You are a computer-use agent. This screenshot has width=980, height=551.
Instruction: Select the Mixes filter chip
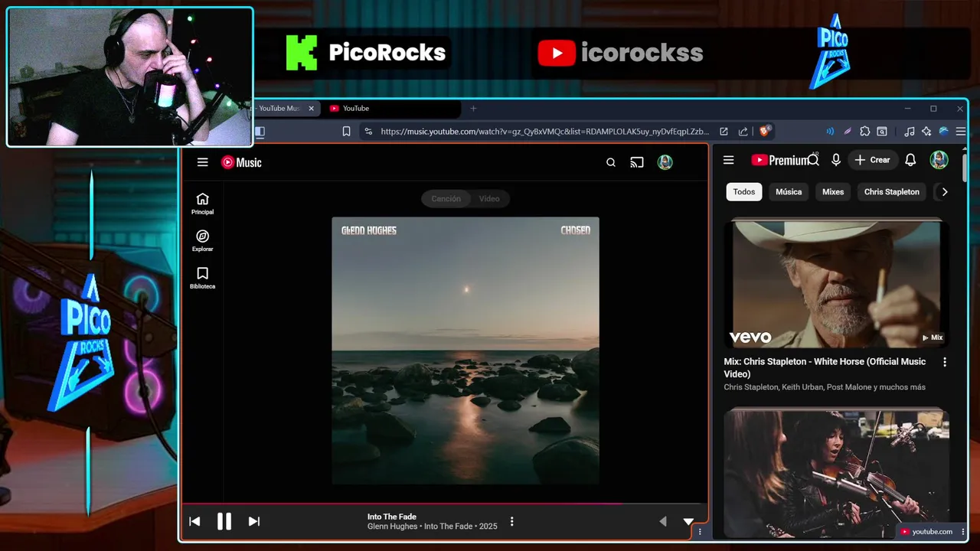pyautogui.click(x=833, y=192)
